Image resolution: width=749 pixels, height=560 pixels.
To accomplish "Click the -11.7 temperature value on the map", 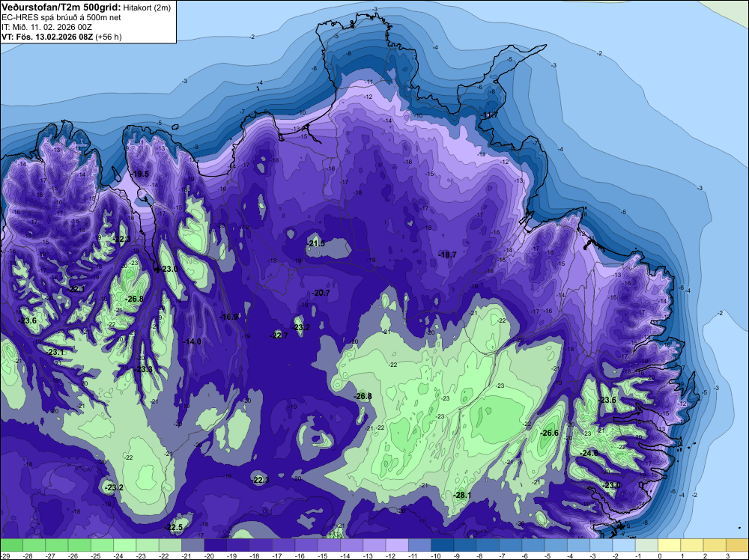I will click(490, 115).
